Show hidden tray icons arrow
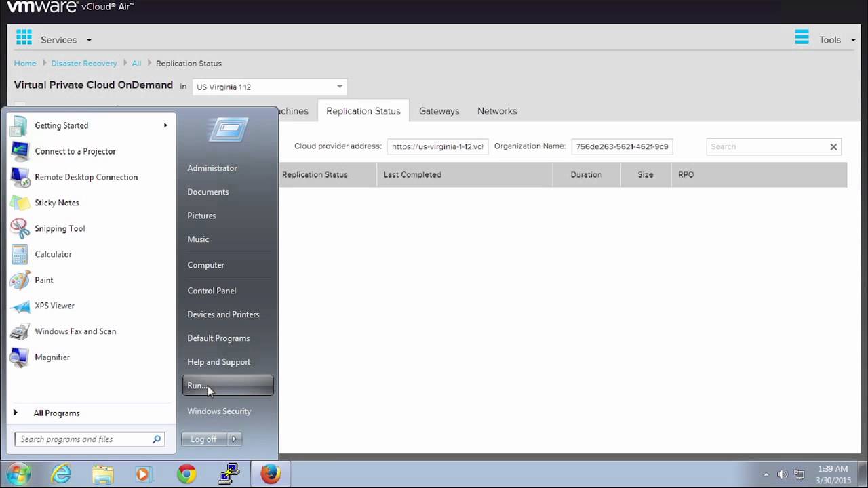The height and width of the screenshot is (488, 868). (766, 474)
